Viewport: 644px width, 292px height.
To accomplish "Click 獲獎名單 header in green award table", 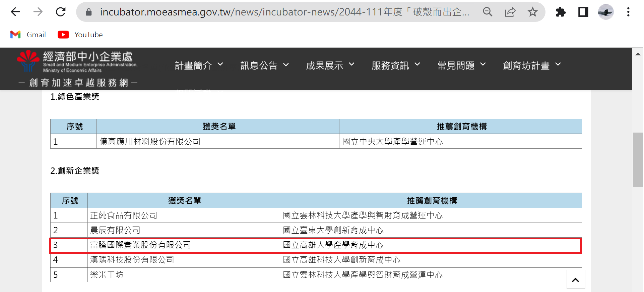I will (x=218, y=127).
